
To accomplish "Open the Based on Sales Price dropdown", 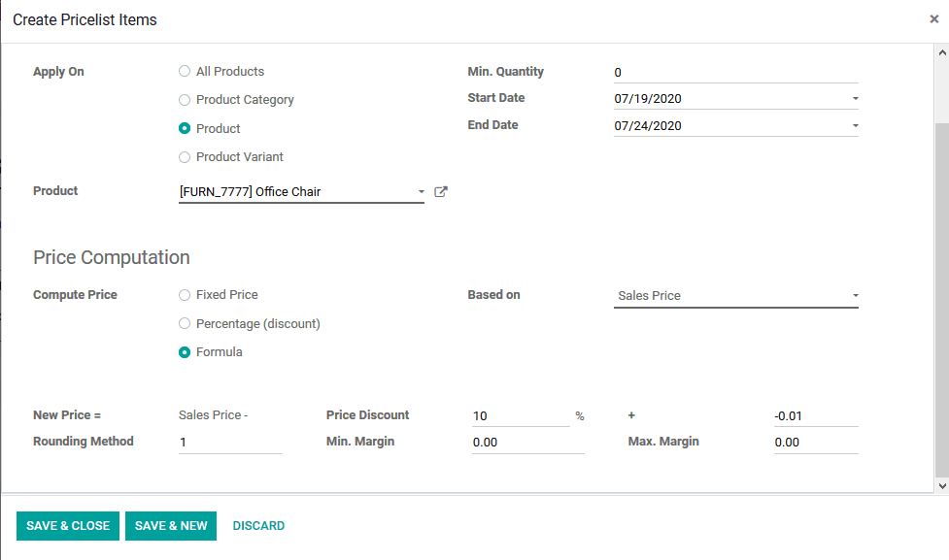I will (x=736, y=296).
